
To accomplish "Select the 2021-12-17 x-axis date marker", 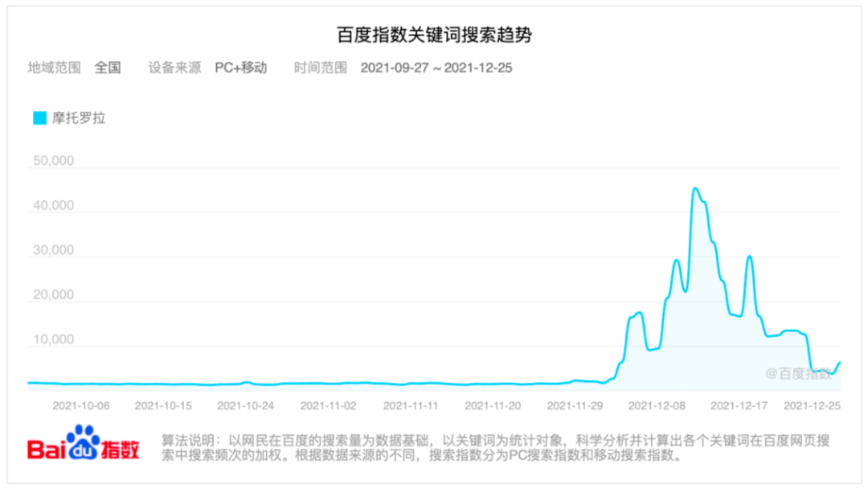I will click(739, 406).
